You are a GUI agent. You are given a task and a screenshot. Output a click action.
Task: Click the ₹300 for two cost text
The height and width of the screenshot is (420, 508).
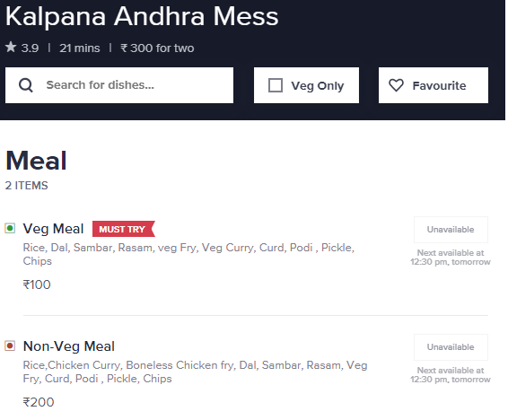click(x=157, y=48)
